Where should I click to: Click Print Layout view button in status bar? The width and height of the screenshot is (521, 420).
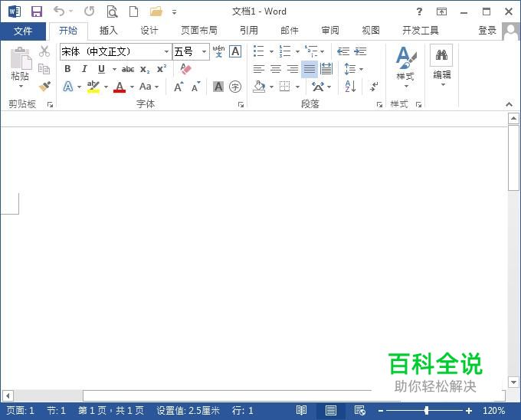point(331,411)
